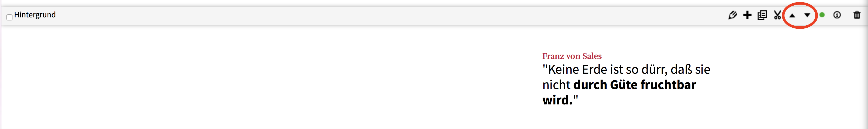Click the quote line starting with Keine Erde
Screen dimensions: 868x129
(626, 69)
